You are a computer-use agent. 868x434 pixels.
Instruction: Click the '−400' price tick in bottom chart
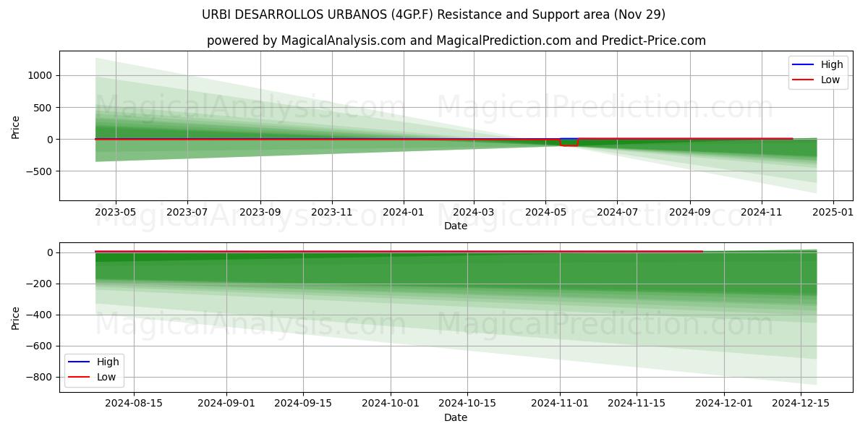(x=41, y=315)
